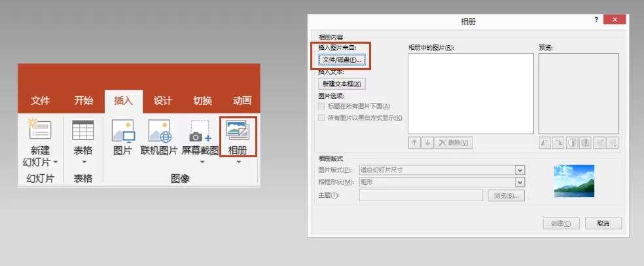This screenshot has height=266, width=644.
Task: Click the 预览 pane
Action: click(x=579, y=94)
